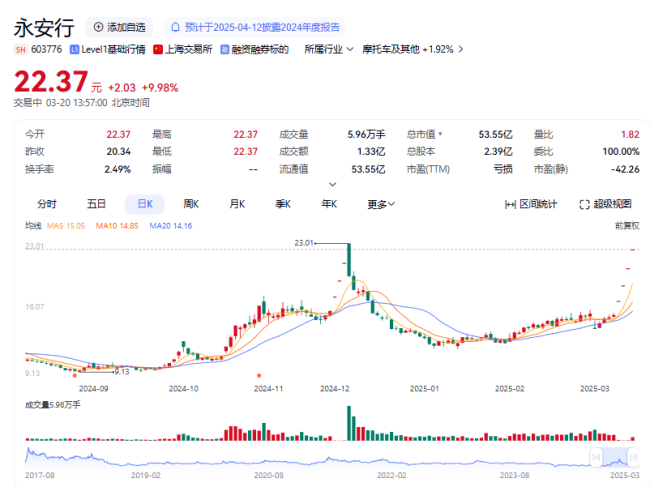650x487 pixels.
Task: Click the 换手率 2.49% value
Action: 117,169
